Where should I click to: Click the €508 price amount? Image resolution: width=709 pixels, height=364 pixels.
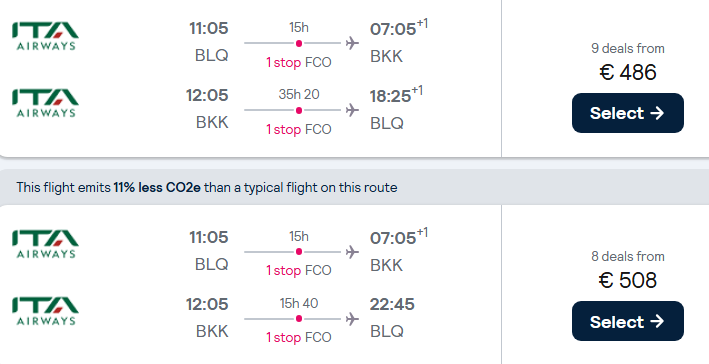click(628, 280)
